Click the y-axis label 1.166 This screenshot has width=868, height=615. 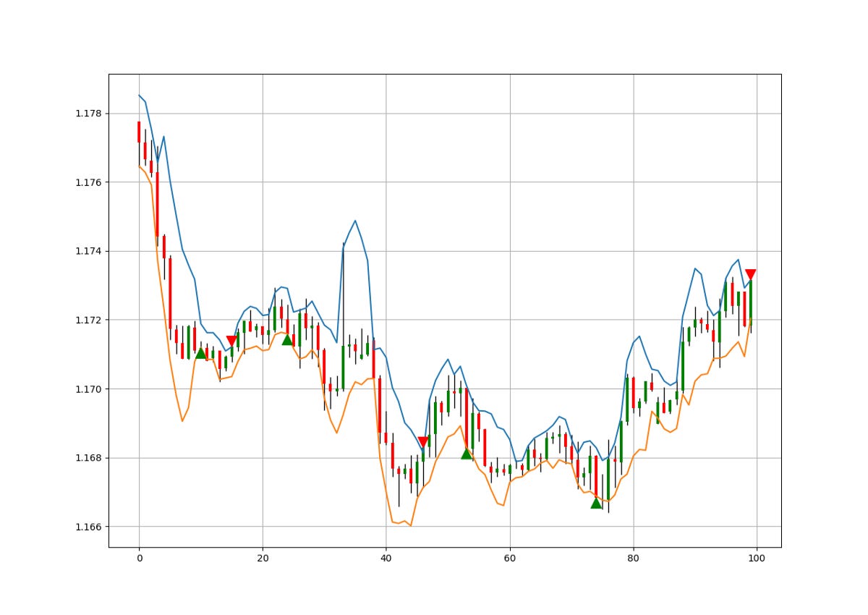(x=89, y=527)
